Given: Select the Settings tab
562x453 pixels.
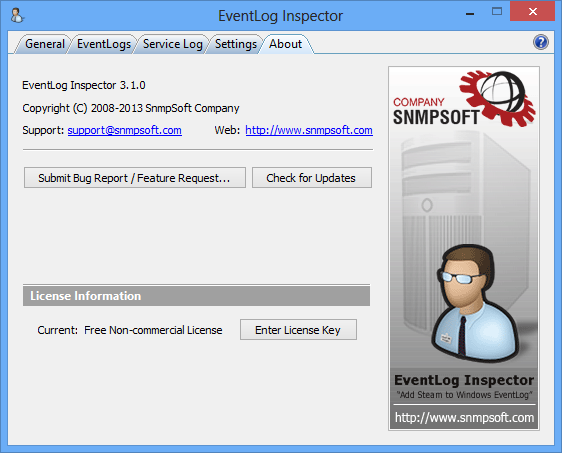Looking at the screenshot, I should 235,44.
